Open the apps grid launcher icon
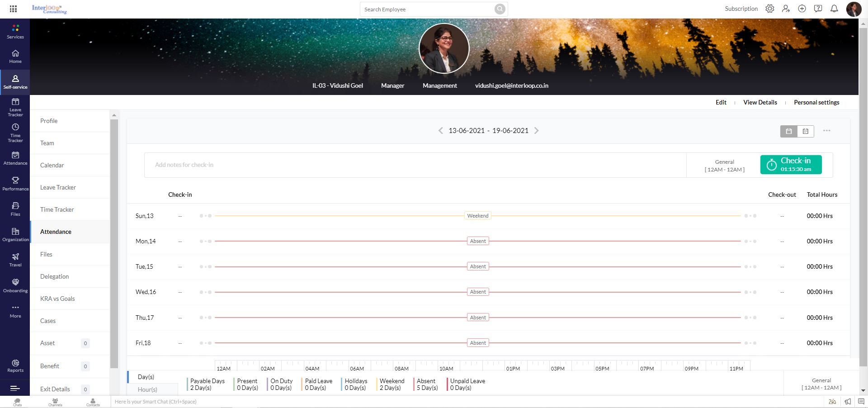 tap(13, 9)
